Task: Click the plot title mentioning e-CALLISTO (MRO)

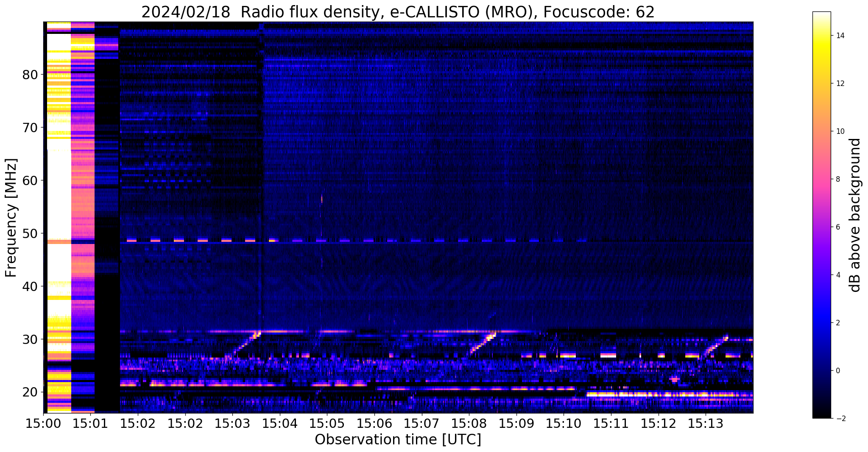Action: click(398, 12)
